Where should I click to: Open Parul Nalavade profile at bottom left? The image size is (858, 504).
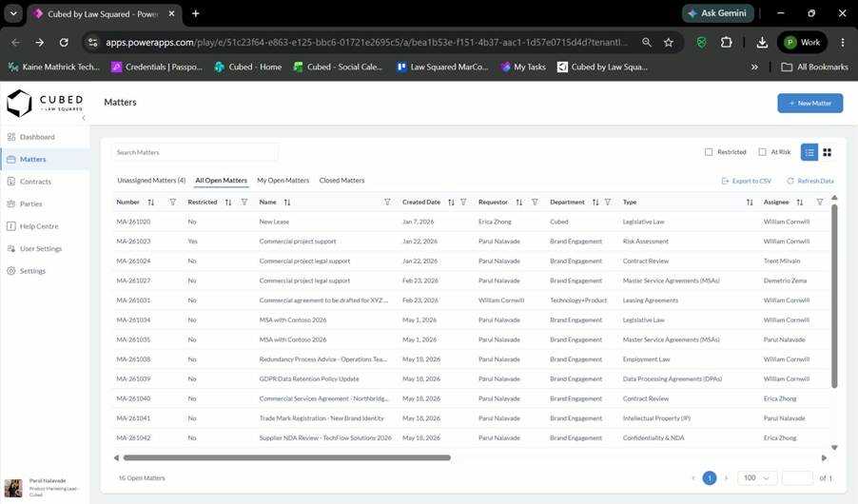coord(45,487)
